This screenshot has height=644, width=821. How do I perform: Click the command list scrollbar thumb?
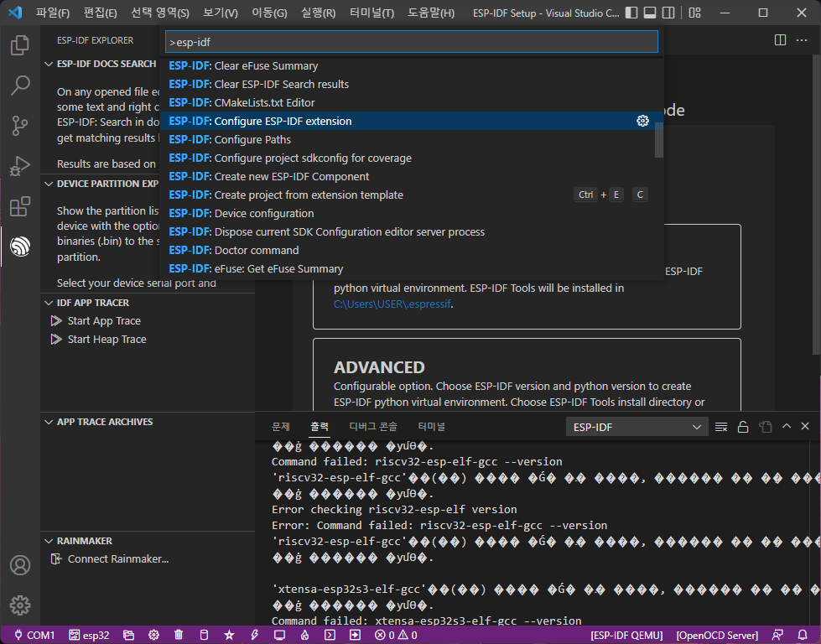pos(658,139)
